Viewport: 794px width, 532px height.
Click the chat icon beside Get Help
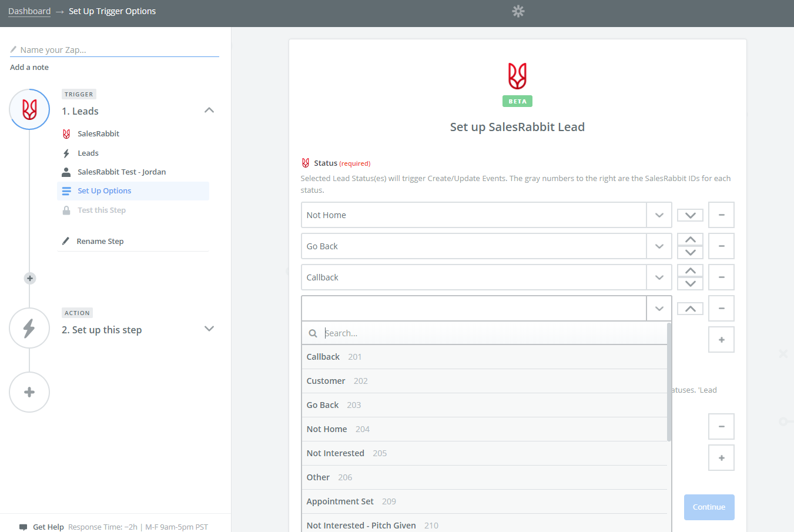[x=24, y=527]
